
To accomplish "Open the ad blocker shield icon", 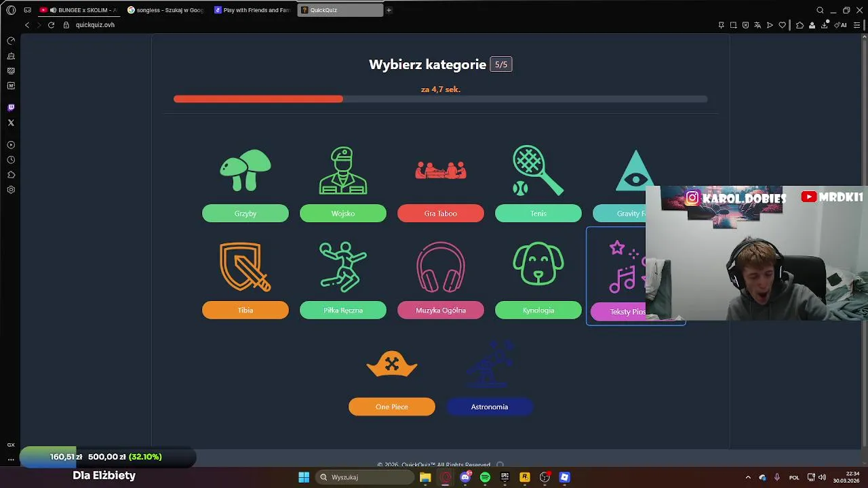I will 745,25.
